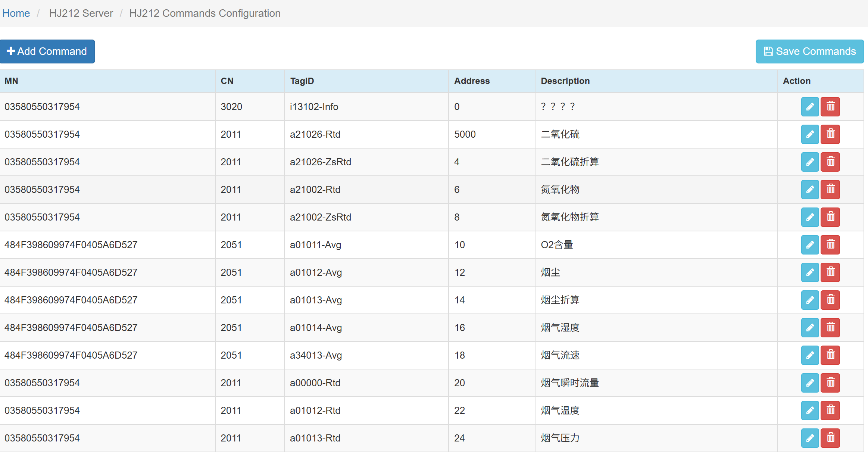The image size is (868, 462).
Task: Click the TagID column header
Action: 302,81
